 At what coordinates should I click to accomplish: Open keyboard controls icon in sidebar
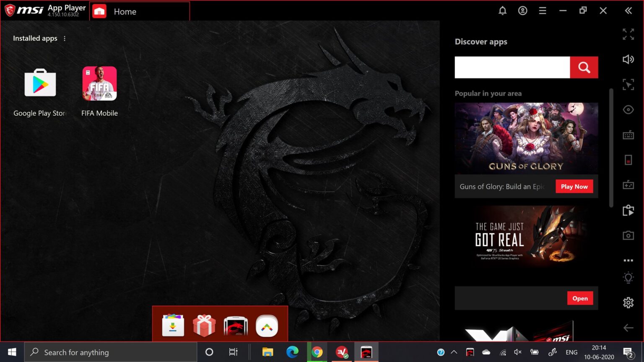pos(628,135)
